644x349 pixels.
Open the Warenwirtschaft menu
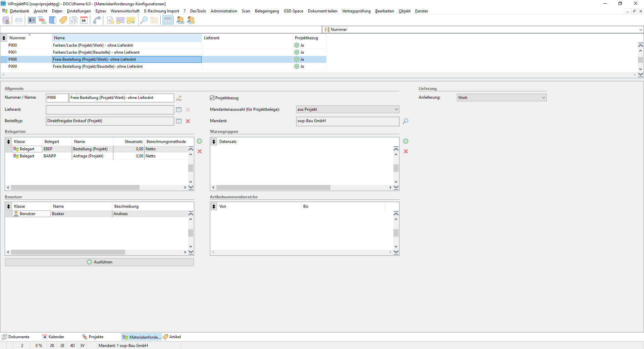coord(125,11)
